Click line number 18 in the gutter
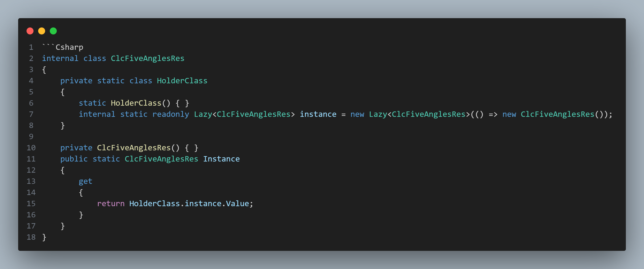Screen dimensions: 644x269 pos(31,237)
